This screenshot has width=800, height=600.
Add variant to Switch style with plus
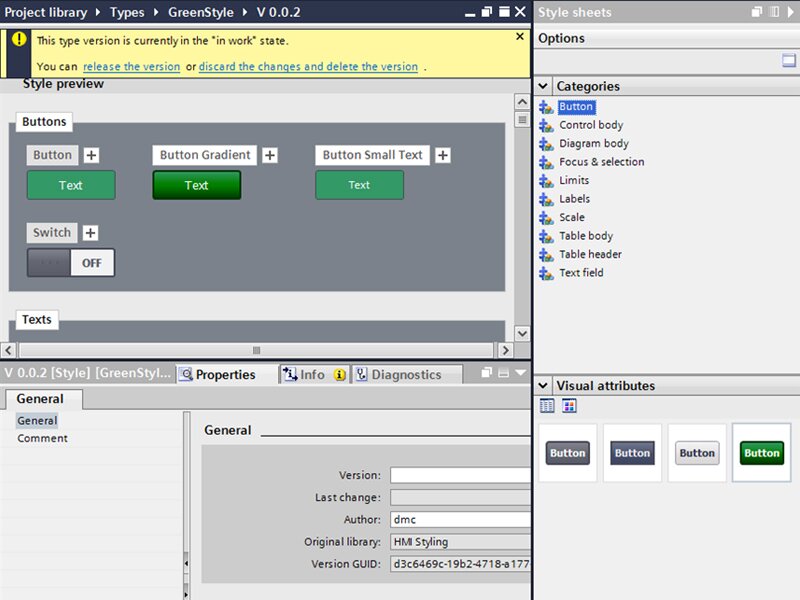pos(90,233)
